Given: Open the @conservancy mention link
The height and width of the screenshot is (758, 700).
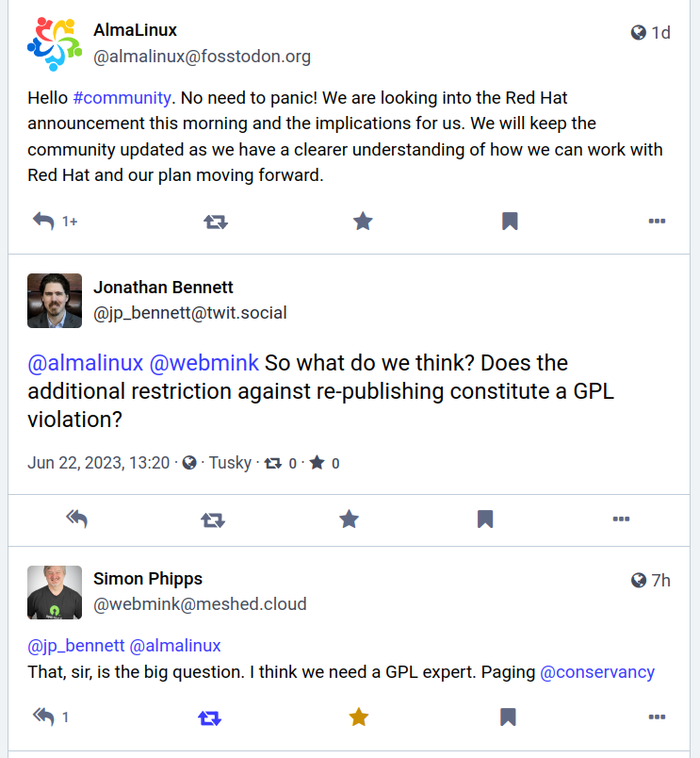Looking at the screenshot, I should tap(596, 672).
